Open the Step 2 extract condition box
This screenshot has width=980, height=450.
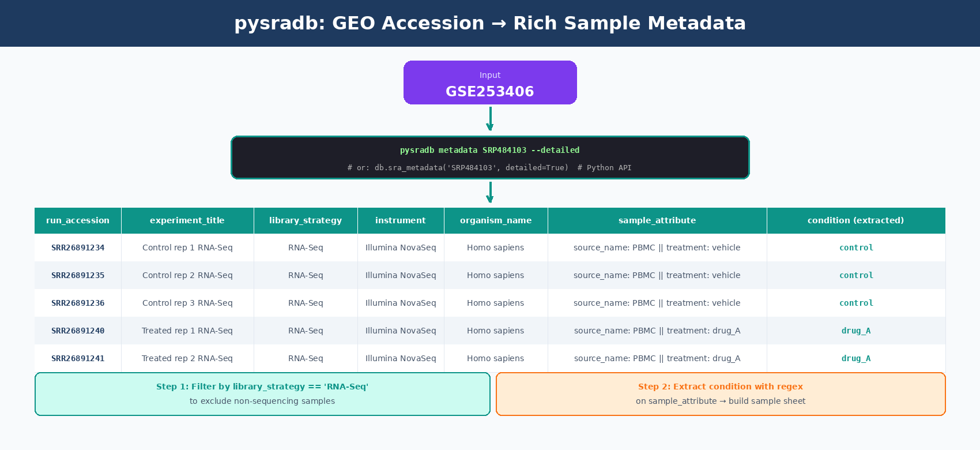[721, 394]
